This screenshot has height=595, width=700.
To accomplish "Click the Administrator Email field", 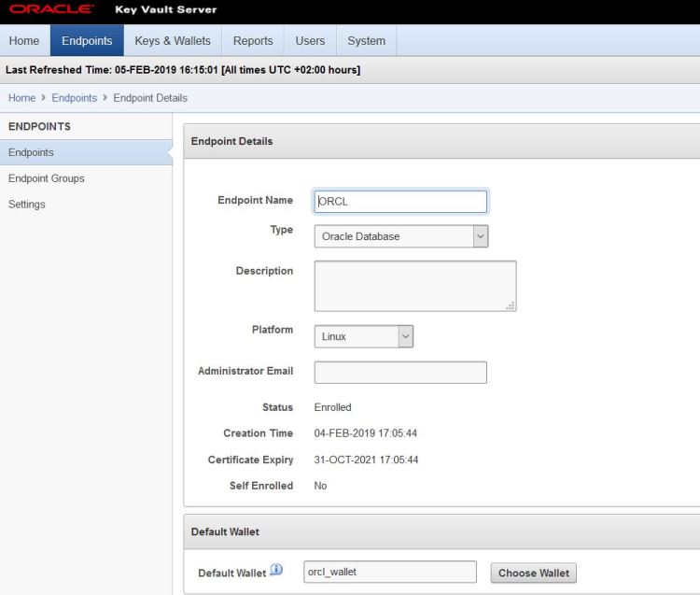I will pyautogui.click(x=400, y=373).
